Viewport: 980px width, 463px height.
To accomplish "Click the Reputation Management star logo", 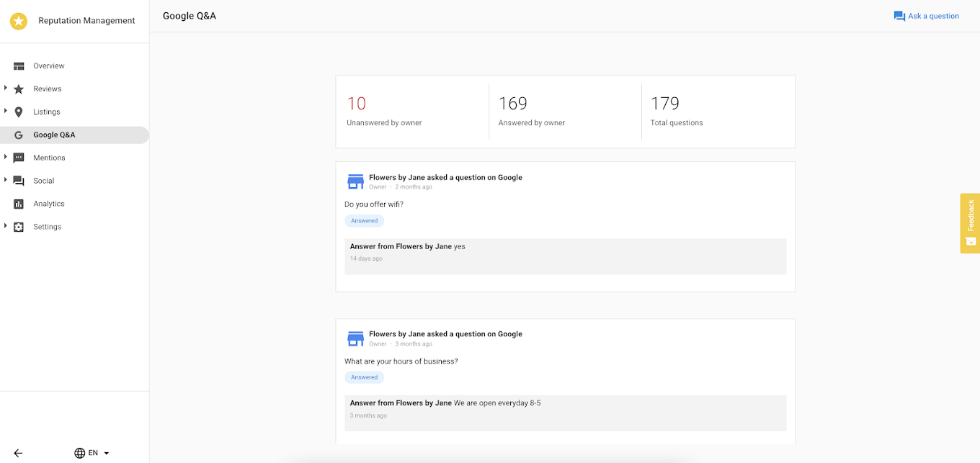I will coord(19,21).
